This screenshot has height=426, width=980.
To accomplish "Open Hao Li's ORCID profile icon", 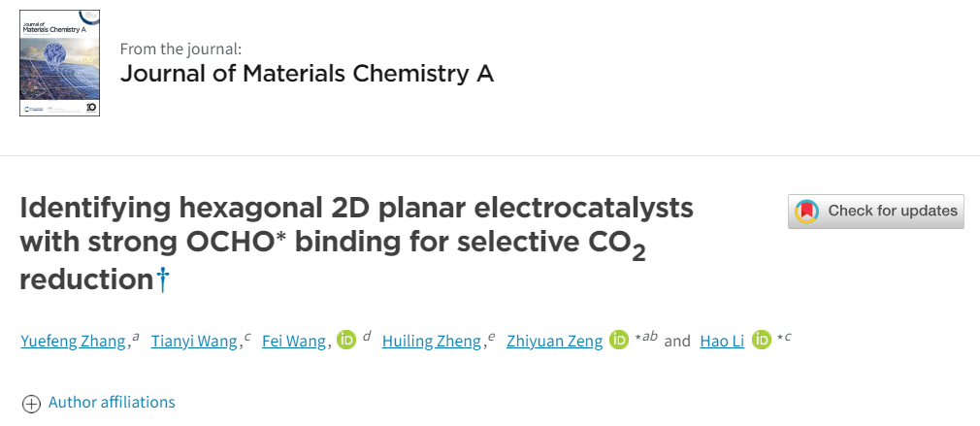I will click(762, 341).
